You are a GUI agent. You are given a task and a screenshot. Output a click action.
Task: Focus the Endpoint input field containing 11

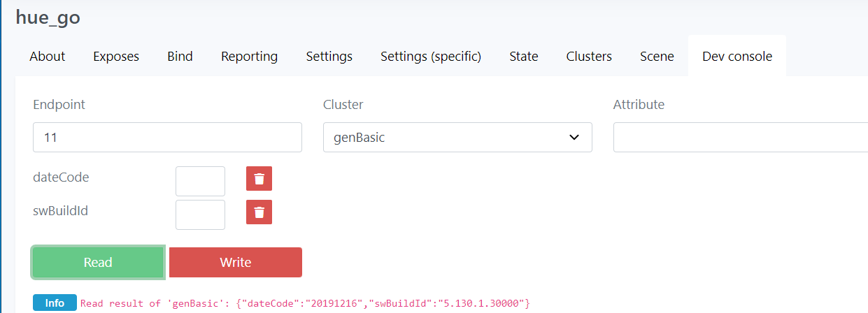point(167,138)
